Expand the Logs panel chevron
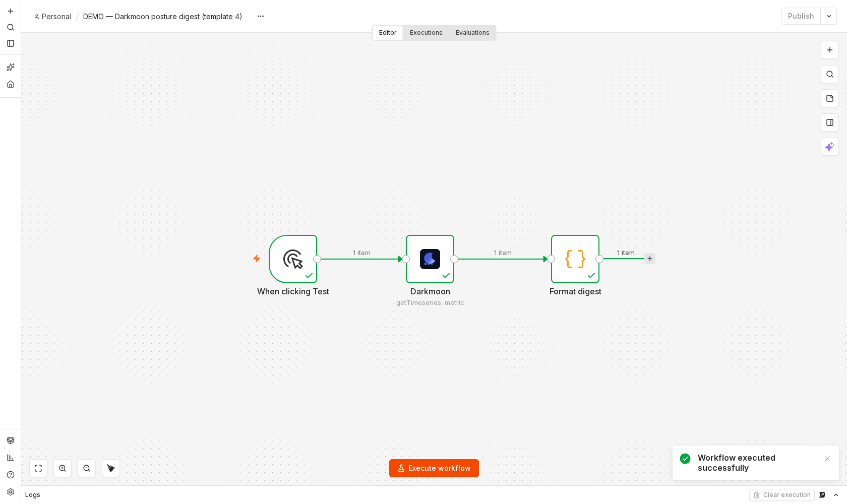This screenshot has height=504, width=847. [836, 495]
